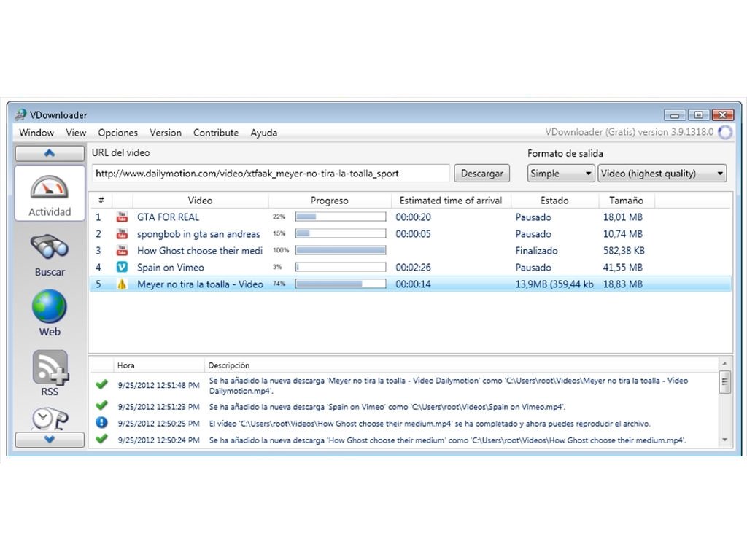Select the Spain on Vimeo row
The image size is (747, 560).
(410, 267)
